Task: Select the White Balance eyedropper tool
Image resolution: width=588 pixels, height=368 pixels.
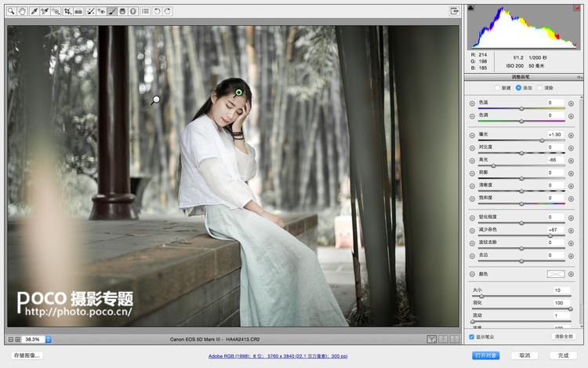Action: tap(34, 12)
